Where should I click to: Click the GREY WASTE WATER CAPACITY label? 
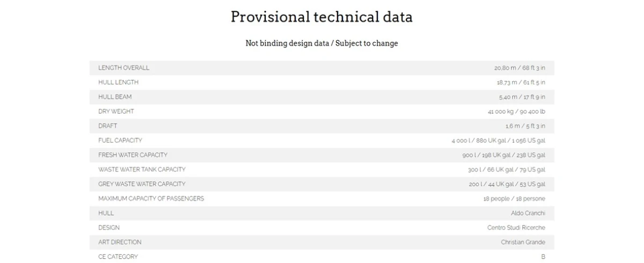coord(142,184)
